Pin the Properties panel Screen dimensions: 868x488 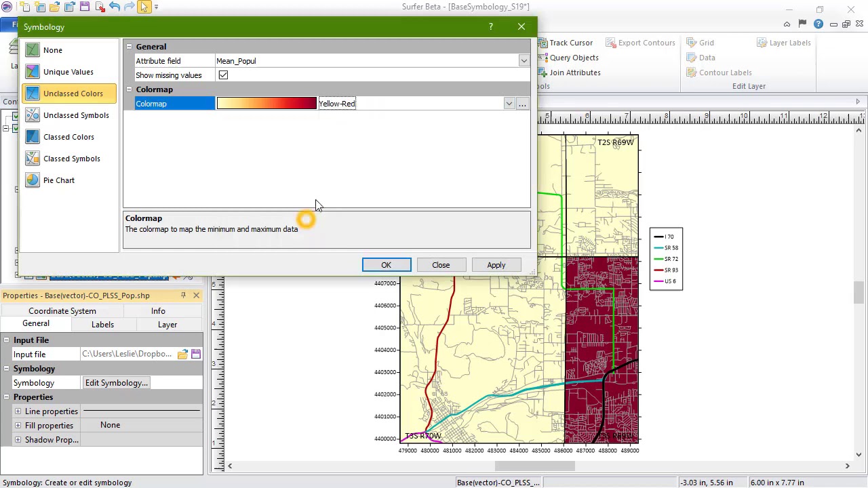click(183, 296)
